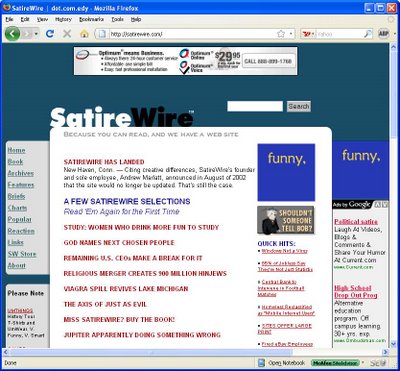Open the File menu
Image resolution: width=400 pixels, height=371 pixels.
(x=9, y=19)
